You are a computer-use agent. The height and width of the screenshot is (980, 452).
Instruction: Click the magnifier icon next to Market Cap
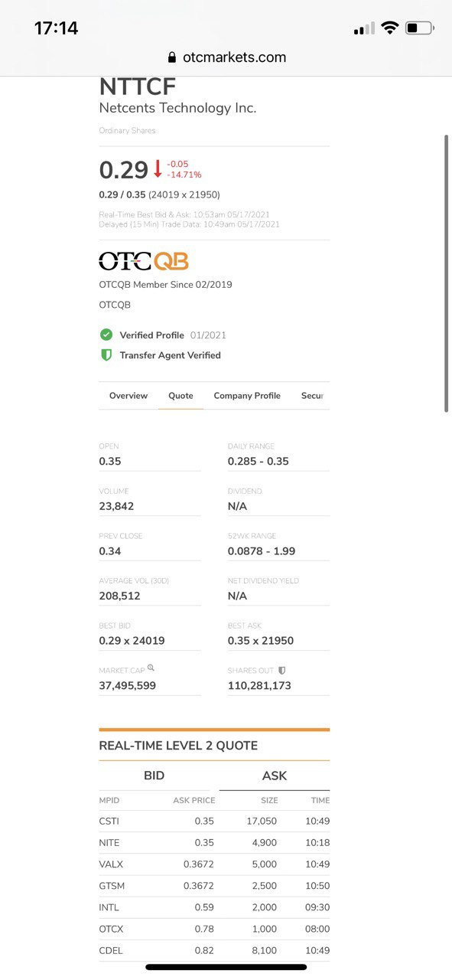[x=150, y=666]
